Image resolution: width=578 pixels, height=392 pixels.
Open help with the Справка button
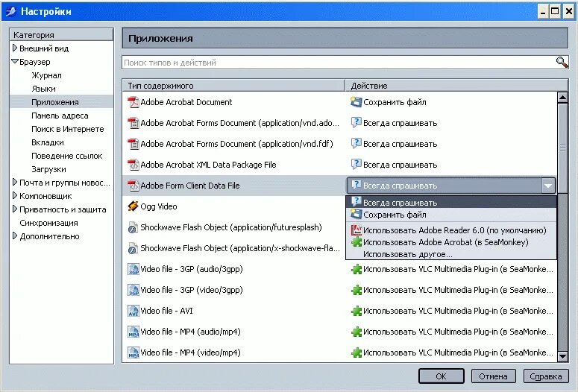click(546, 376)
